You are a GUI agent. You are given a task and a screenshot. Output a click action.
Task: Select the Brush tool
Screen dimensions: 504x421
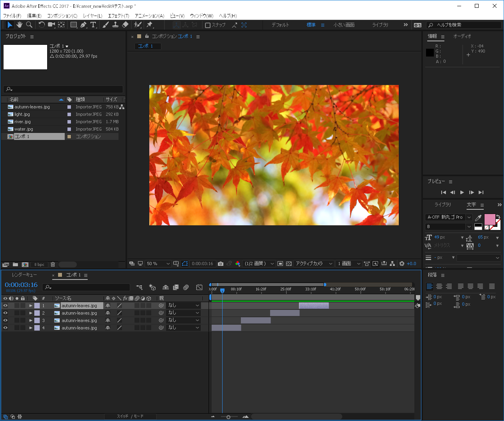(106, 25)
